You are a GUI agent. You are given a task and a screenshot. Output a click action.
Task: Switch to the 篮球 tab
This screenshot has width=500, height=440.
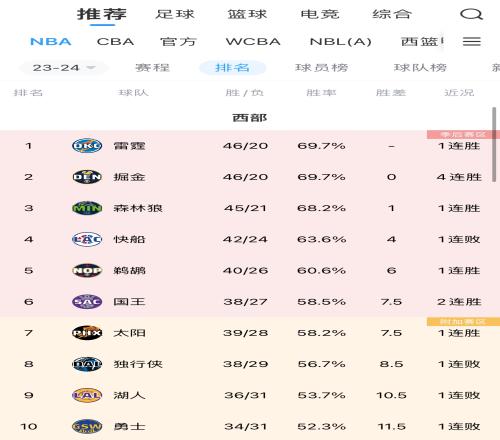click(x=247, y=14)
